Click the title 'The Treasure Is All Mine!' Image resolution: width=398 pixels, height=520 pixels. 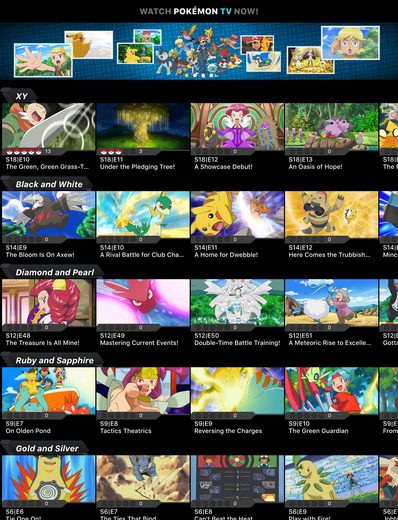(x=42, y=343)
